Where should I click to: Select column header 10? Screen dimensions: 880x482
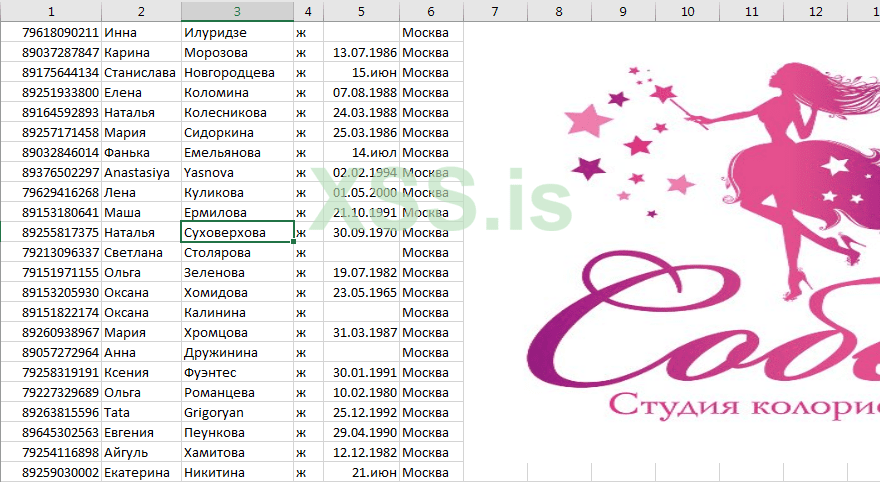[x=688, y=11]
